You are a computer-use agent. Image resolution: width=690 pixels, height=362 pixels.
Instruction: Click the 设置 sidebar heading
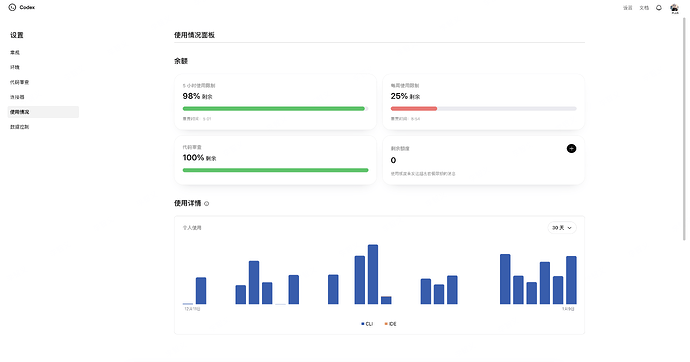point(17,35)
